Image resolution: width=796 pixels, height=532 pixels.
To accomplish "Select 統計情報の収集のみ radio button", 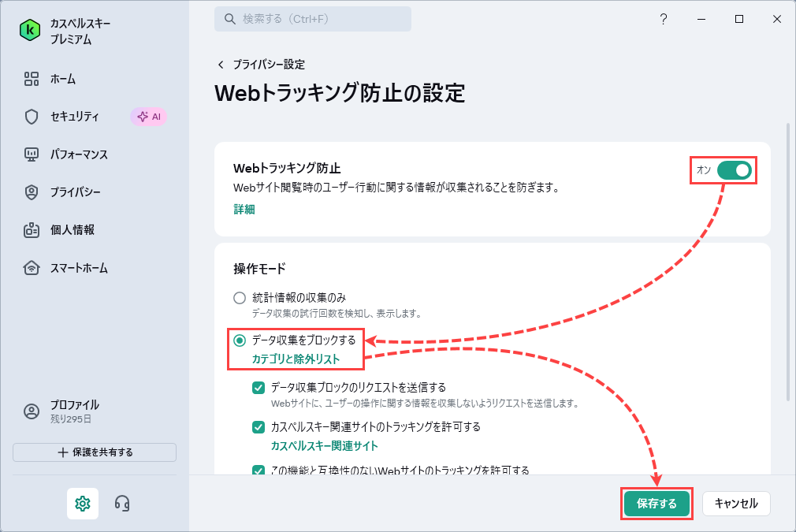I will 240,298.
